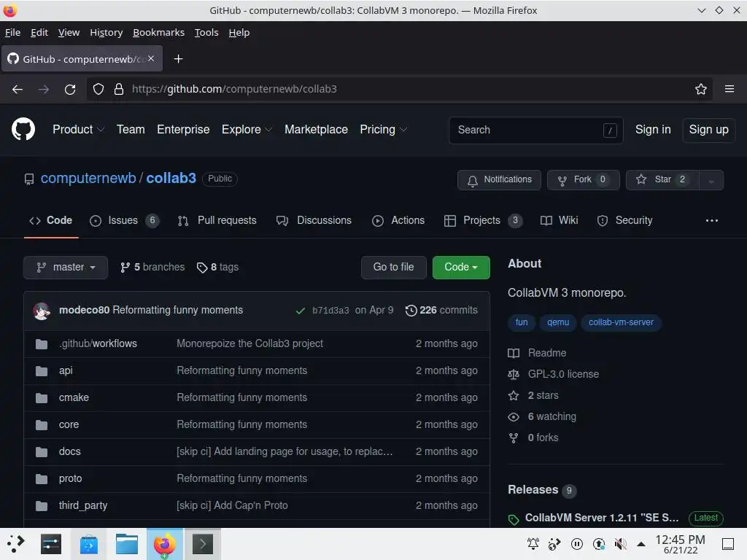Switch to the Discussions tab

(314, 220)
